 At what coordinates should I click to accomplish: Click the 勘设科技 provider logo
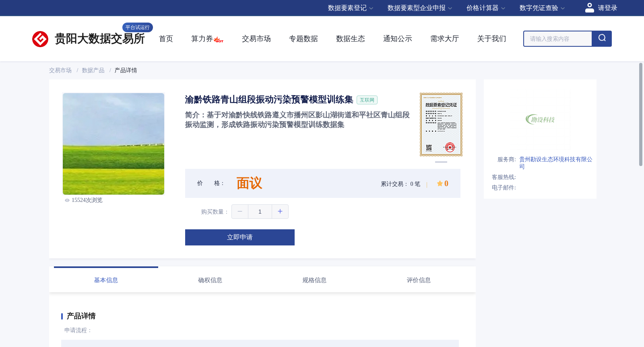pyautogui.click(x=540, y=119)
